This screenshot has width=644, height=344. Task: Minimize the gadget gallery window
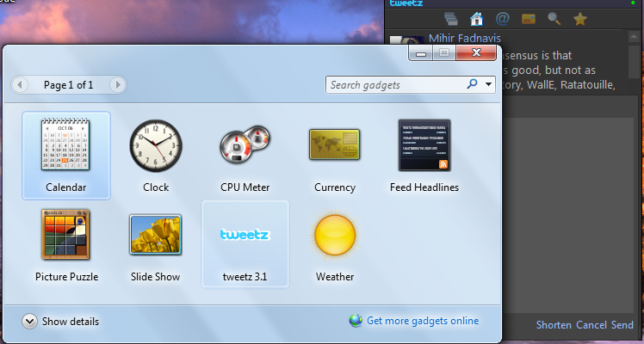420,53
